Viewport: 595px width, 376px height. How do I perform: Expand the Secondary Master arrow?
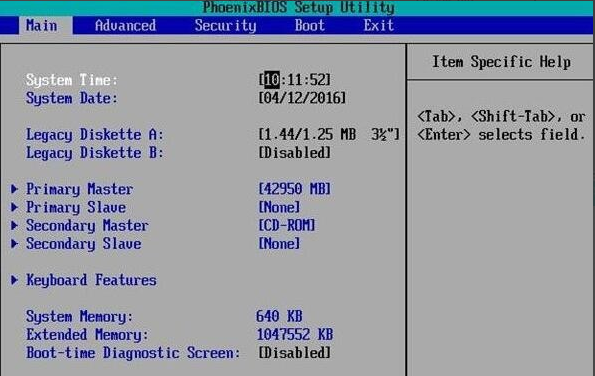pyautogui.click(x=14, y=225)
